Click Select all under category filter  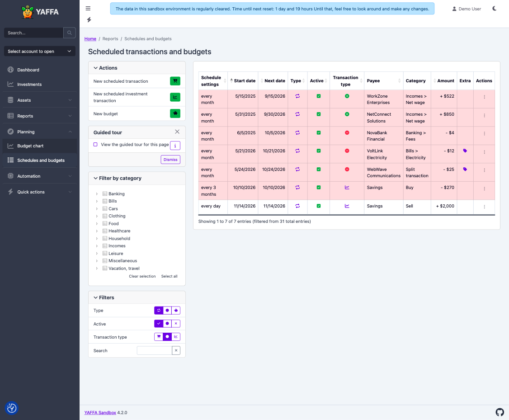(x=170, y=277)
